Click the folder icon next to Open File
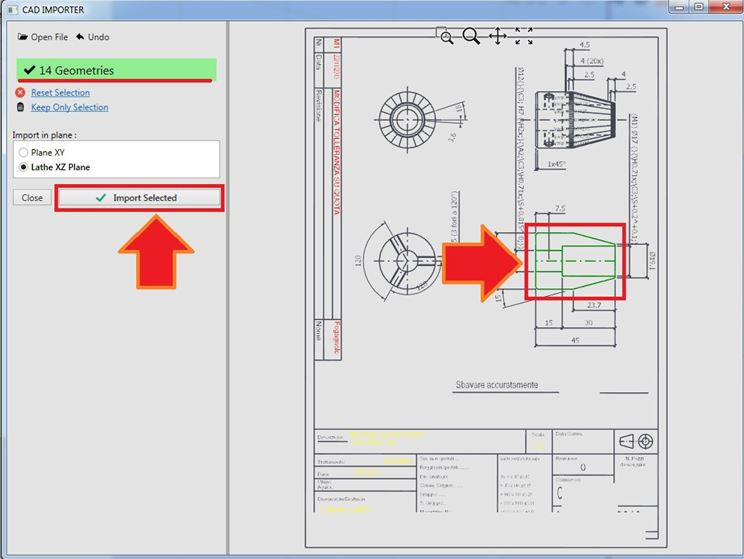Image resolution: width=744 pixels, height=559 pixels. pos(22,37)
